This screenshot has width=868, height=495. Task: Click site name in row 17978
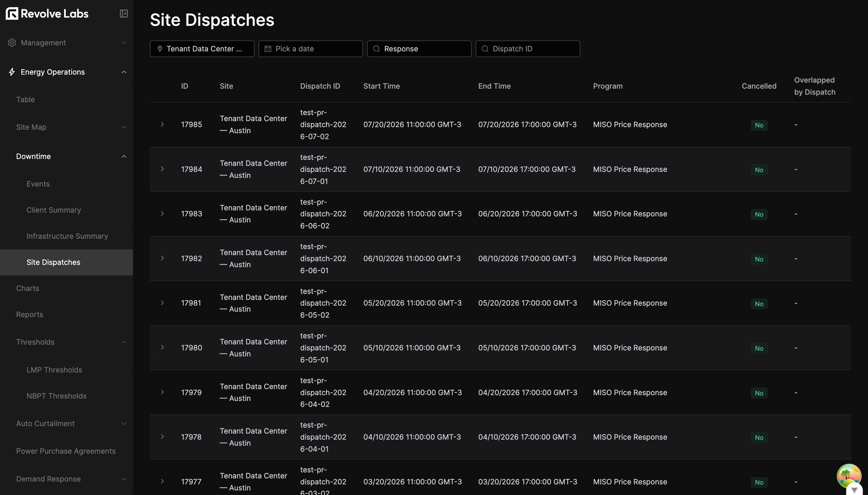tap(253, 437)
